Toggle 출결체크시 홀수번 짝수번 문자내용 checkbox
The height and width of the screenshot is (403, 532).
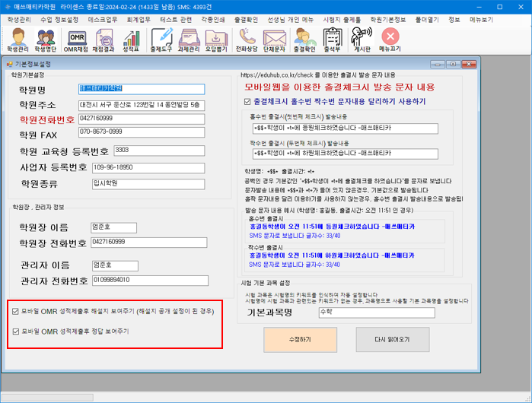point(247,101)
